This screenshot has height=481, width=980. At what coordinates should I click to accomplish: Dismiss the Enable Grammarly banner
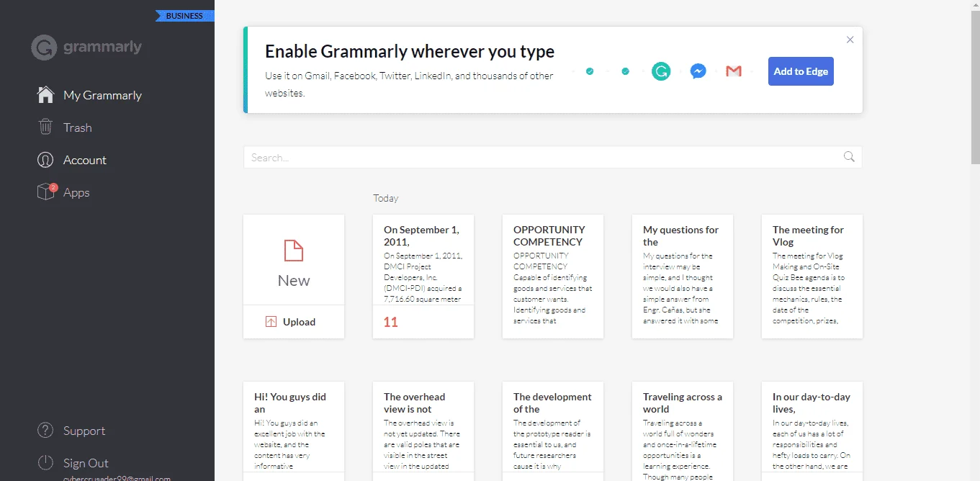pos(850,40)
